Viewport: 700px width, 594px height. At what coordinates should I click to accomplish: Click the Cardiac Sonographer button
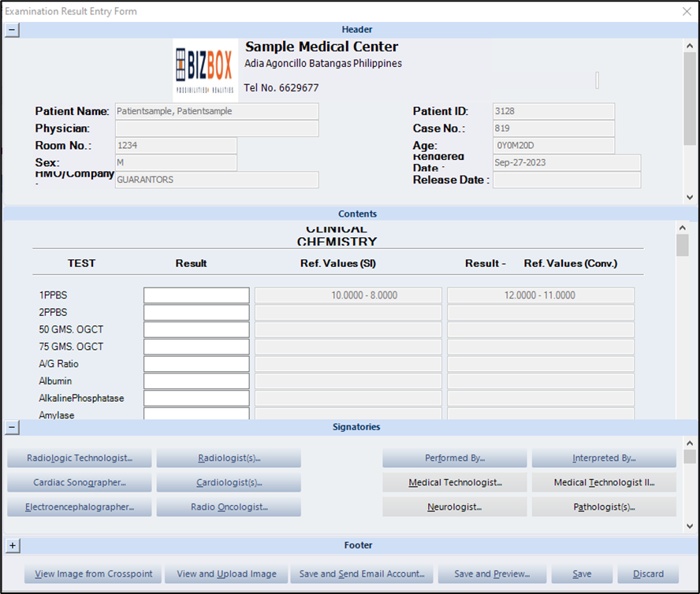click(80, 482)
